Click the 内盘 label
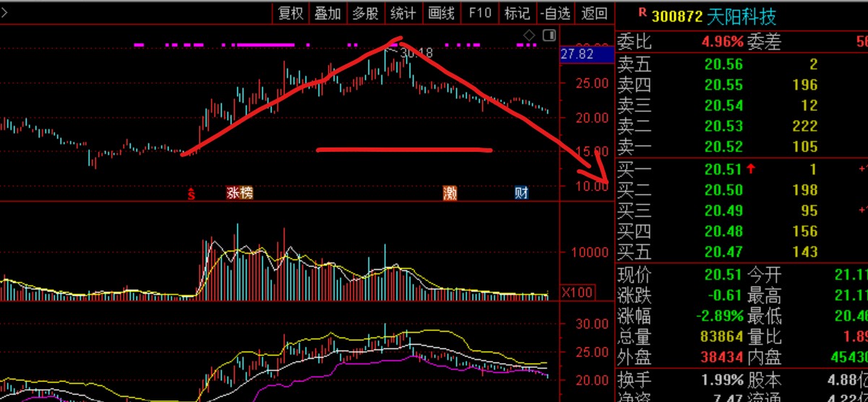868x402 pixels. pos(765,358)
